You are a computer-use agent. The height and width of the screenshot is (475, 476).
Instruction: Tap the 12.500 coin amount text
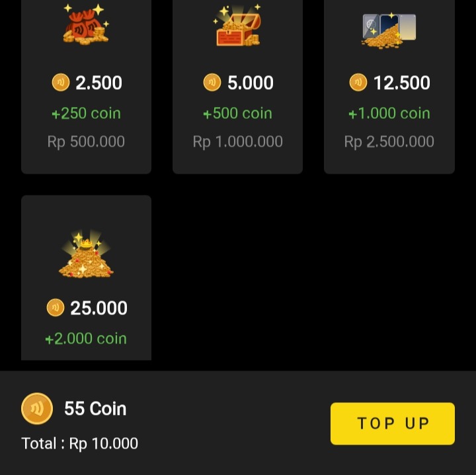pos(401,83)
